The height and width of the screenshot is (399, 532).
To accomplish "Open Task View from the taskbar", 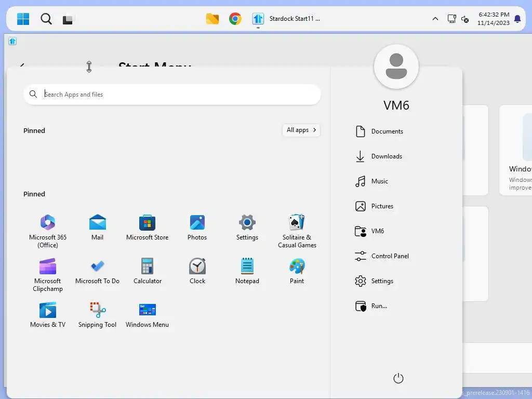I will 68,19.
